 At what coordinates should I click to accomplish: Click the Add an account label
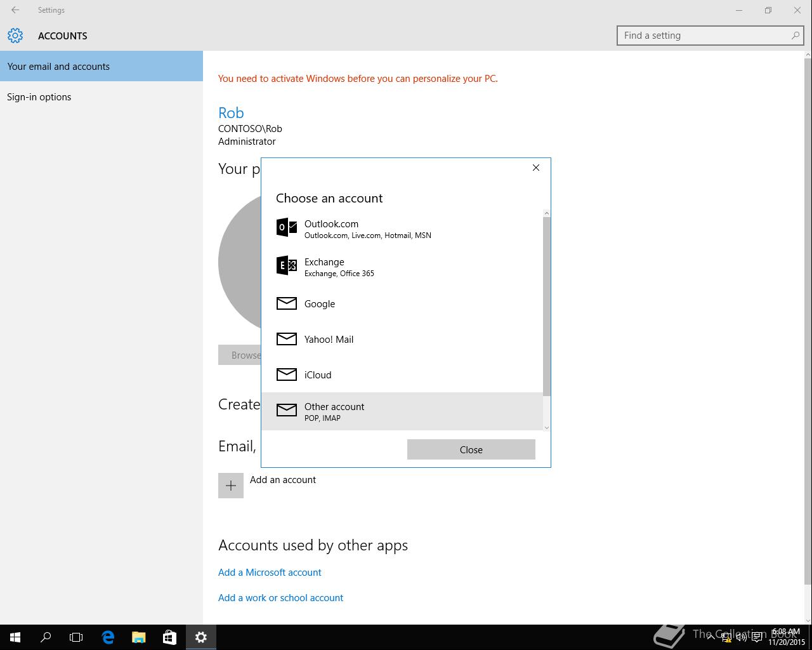283,480
